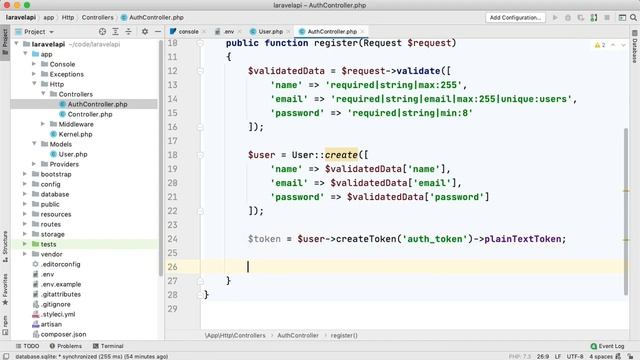640x360 pixels.
Task: Collapse the laravelapi root folder
Action: (x=16, y=44)
